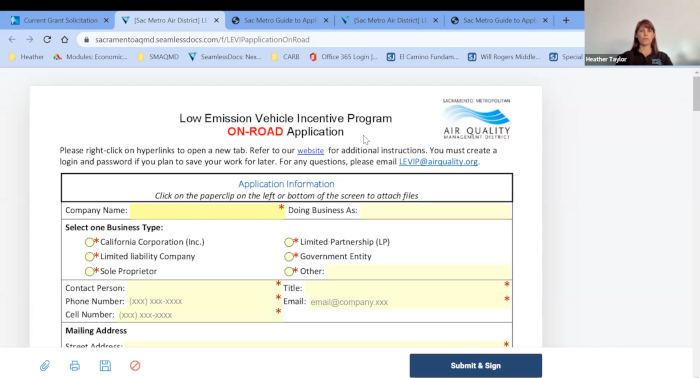The image size is (700, 378).
Task: Open the Office 365 Login bookmark
Action: click(x=343, y=57)
